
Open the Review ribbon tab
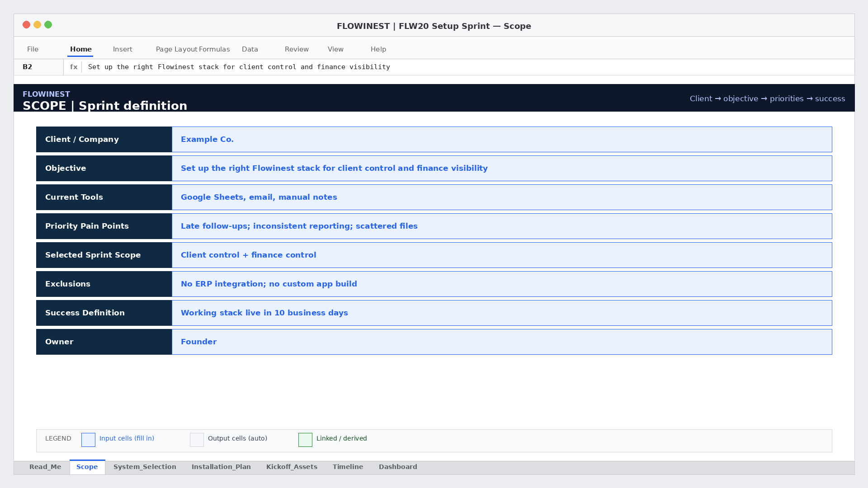297,49
